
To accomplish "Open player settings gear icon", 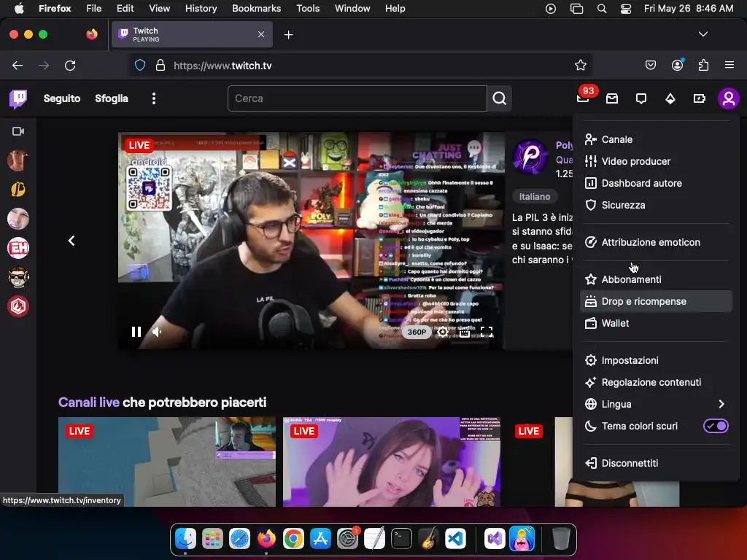I will (x=443, y=332).
